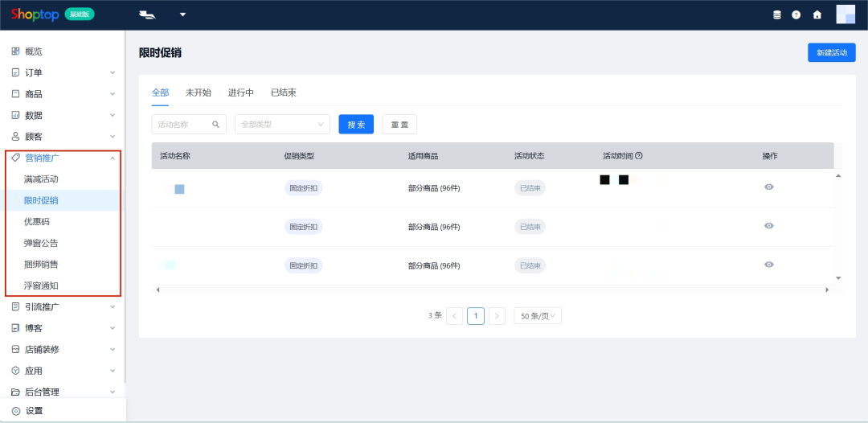
Task: Select 限时促销 submenu item
Action: [41, 200]
